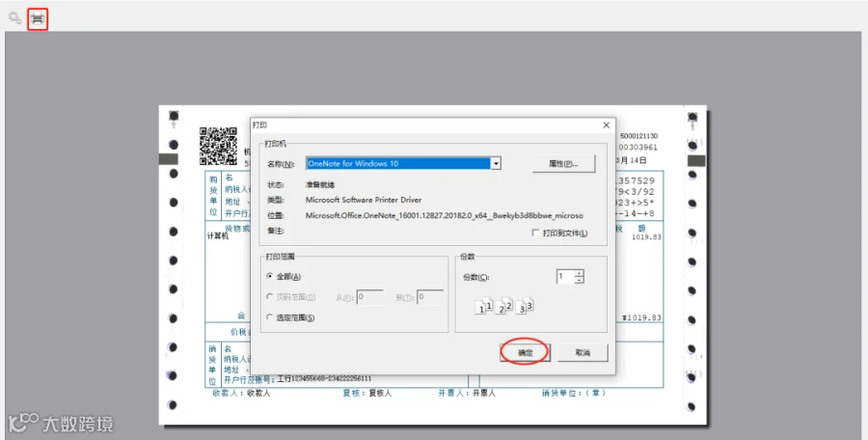Click the QR code on invoice

click(x=218, y=146)
